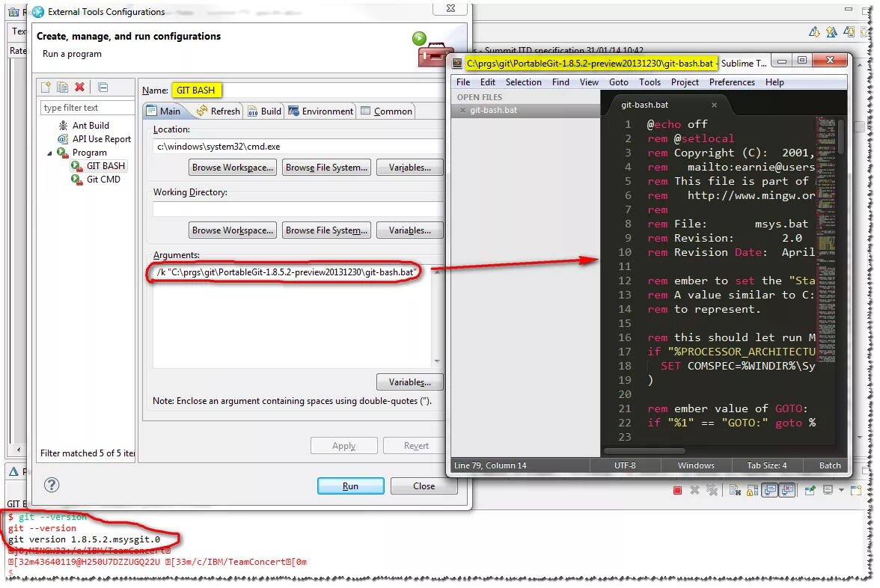
Task: Switch to the Refresh tab
Action: coord(218,111)
